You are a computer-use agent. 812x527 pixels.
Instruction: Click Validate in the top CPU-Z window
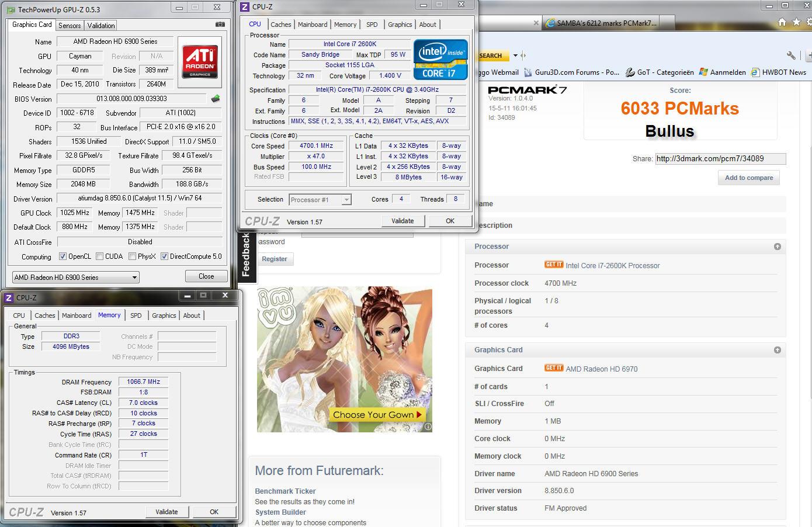(x=402, y=221)
